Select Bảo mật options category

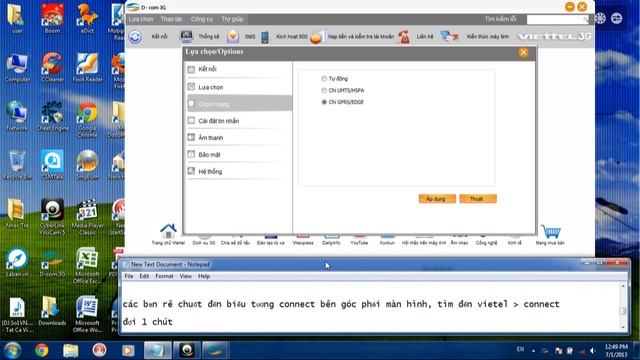point(239,154)
